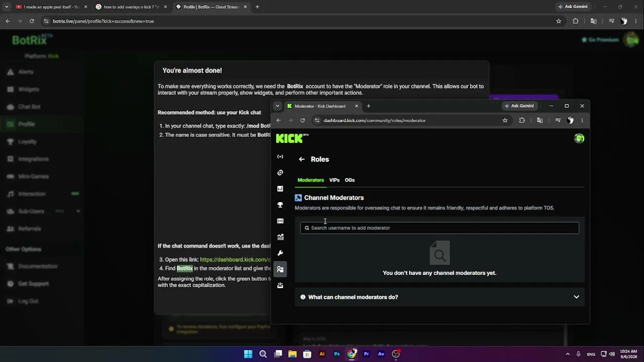Screen dimensions: 644x362
Task: Open tab search dropdown in the BotRix window
Action: 6,7
